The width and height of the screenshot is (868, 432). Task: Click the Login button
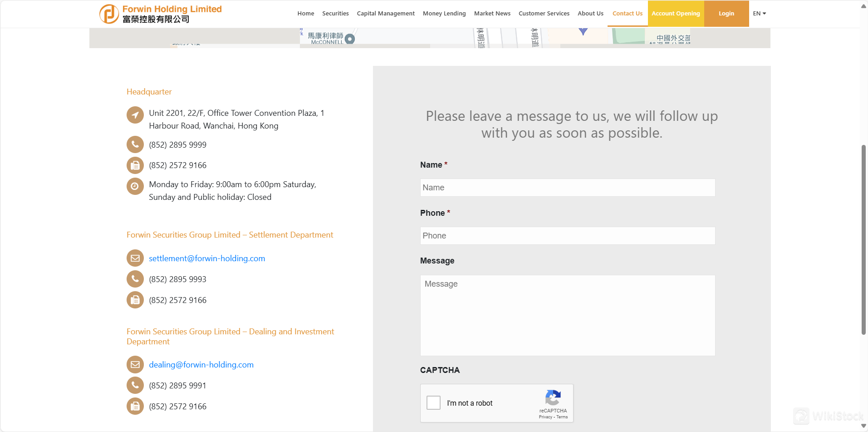click(x=726, y=13)
